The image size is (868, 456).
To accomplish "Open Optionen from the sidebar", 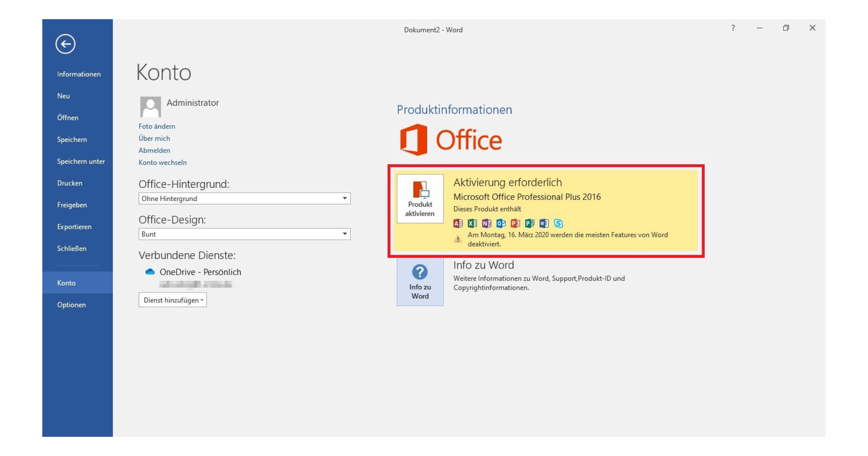I will coord(71,305).
